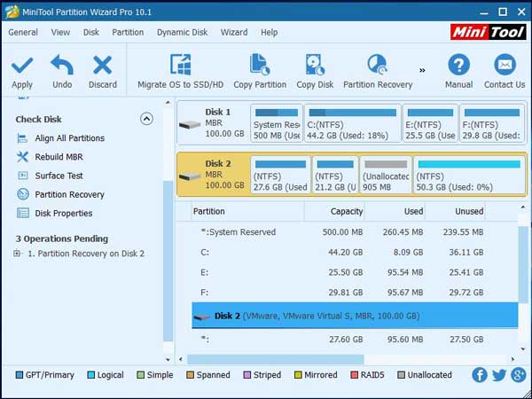Select 21.2 GB NTFS block on Disk 2
The image size is (532, 399).
click(x=335, y=175)
